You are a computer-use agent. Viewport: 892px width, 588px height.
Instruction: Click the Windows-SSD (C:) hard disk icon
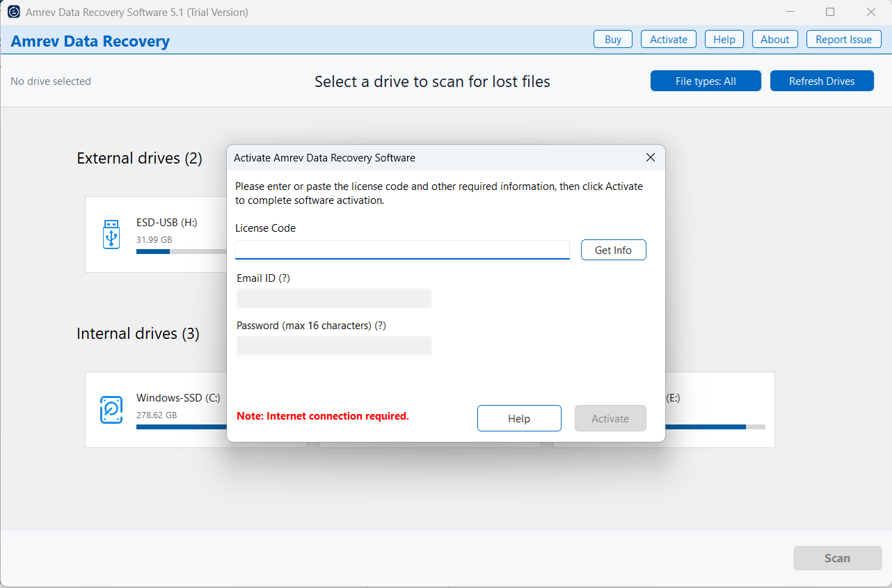pos(111,410)
